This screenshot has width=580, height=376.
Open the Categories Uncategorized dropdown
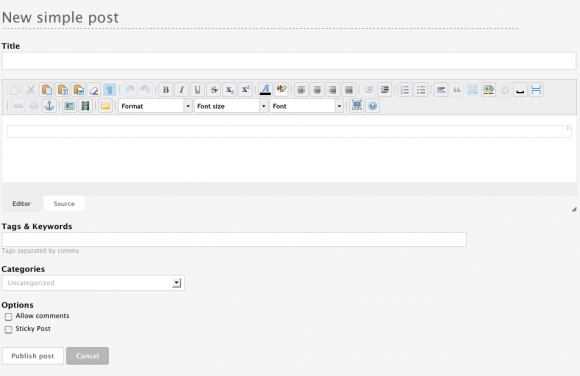[93, 283]
